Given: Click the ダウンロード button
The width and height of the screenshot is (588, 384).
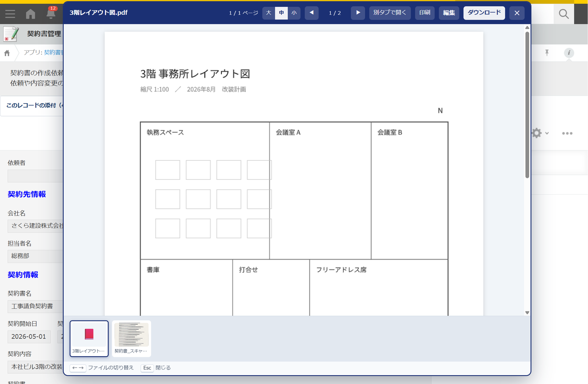Looking at the screenshot, I should pos(484,13).
